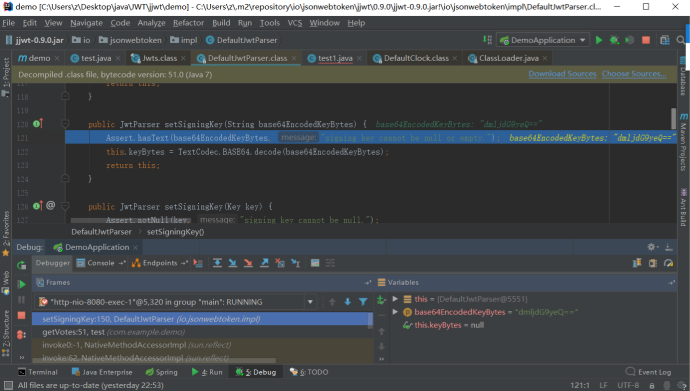Pause program in the Debug side toolbar
Viewport: 690px width, 391px height.
click(x=21, y=300)
